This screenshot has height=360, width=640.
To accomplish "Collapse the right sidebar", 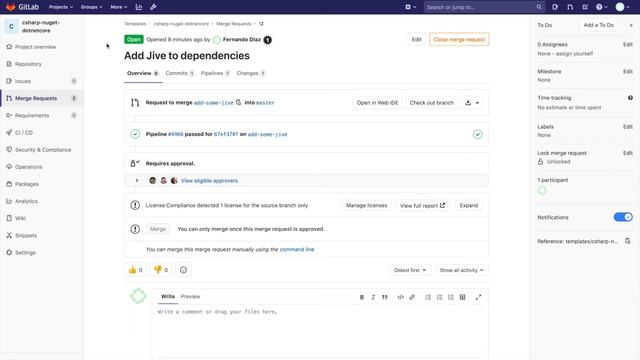I will point(631,25).
